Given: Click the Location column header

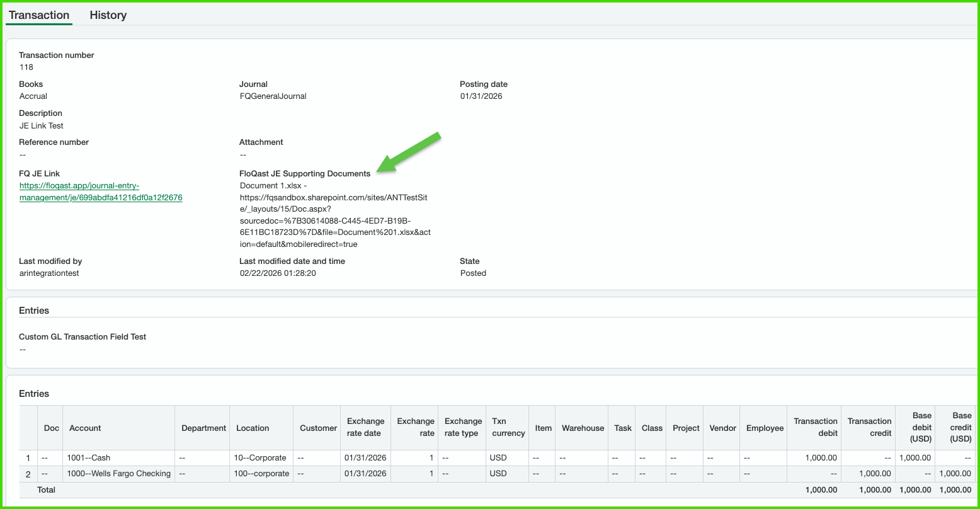Looking at the screenshot, I should 253,428.
